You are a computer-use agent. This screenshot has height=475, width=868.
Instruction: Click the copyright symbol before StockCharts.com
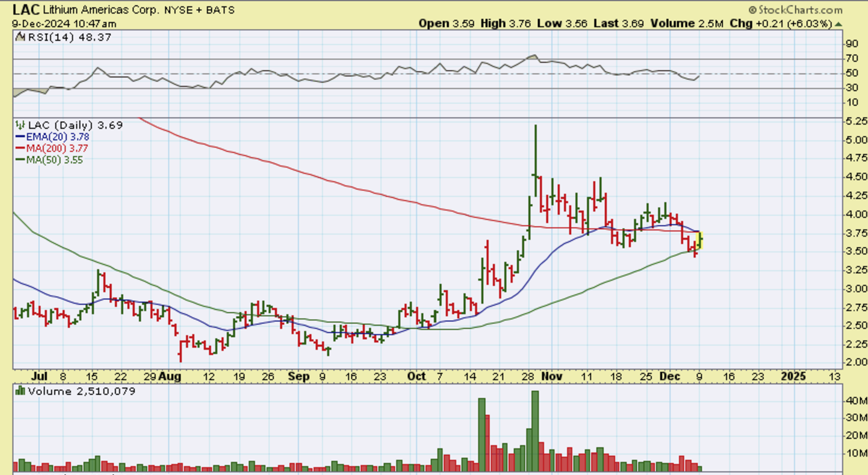tap(753, 10)
